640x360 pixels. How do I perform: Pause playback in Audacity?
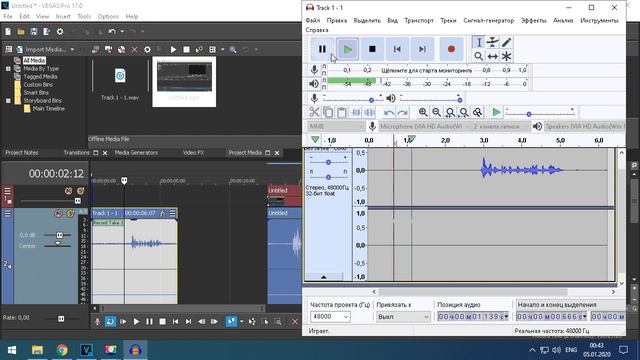pos(322,49)
